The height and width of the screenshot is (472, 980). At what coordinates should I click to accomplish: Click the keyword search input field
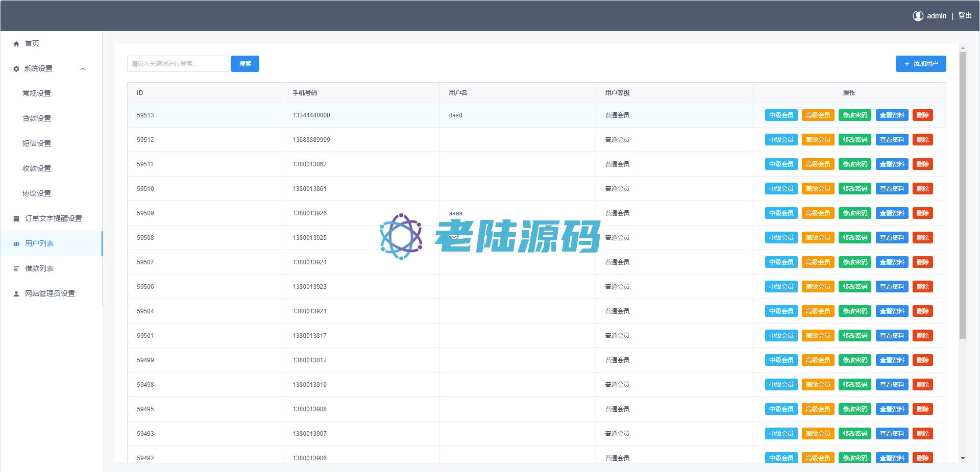(178, 64)
